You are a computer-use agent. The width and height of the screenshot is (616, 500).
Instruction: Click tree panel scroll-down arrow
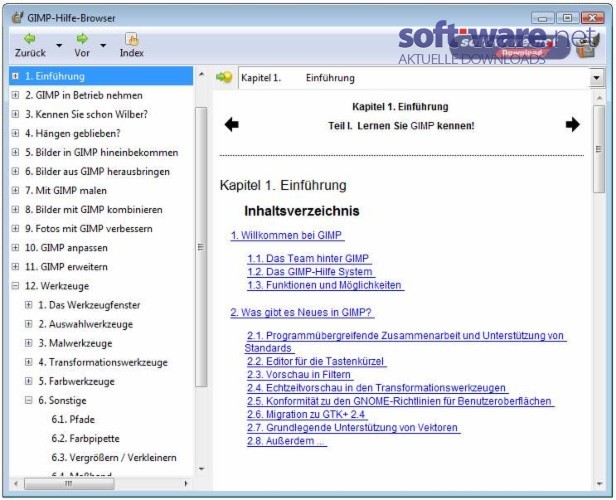(x=202, y=469)
